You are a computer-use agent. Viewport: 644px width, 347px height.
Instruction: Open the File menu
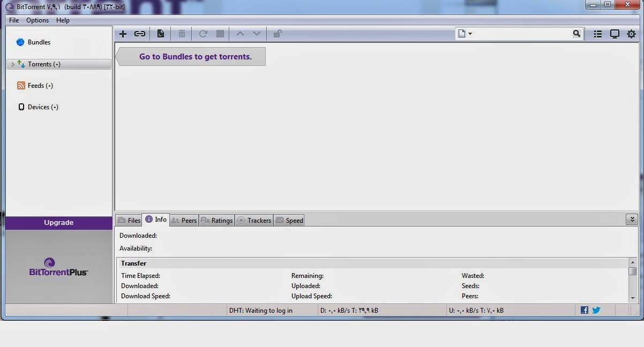pos(14,20)
